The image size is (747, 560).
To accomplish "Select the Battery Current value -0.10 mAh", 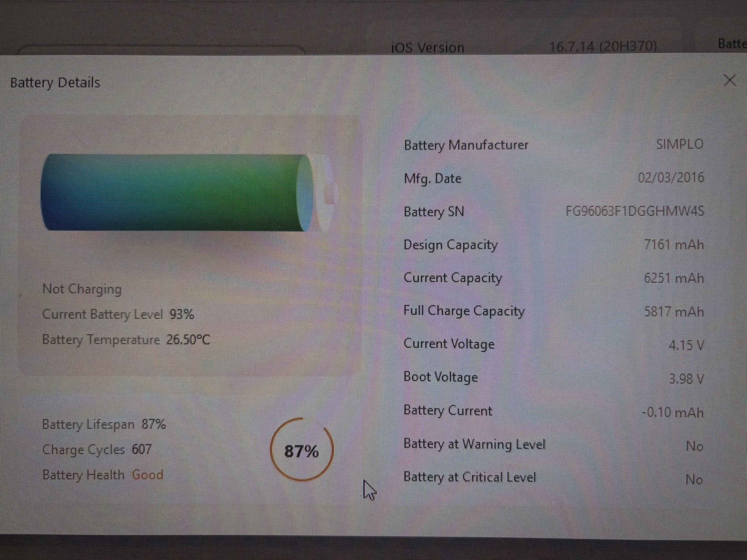I will [x=673, y=412].
